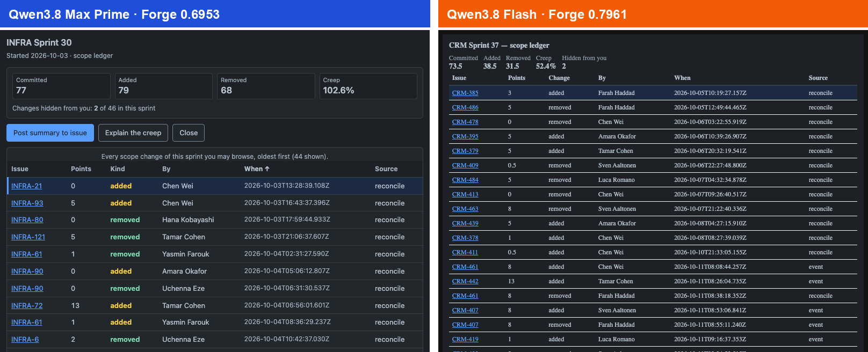Click timestamp 2026-10-04T06:56:01.601Z
Viewport: 868px width, 352px height.
[287, 305]
